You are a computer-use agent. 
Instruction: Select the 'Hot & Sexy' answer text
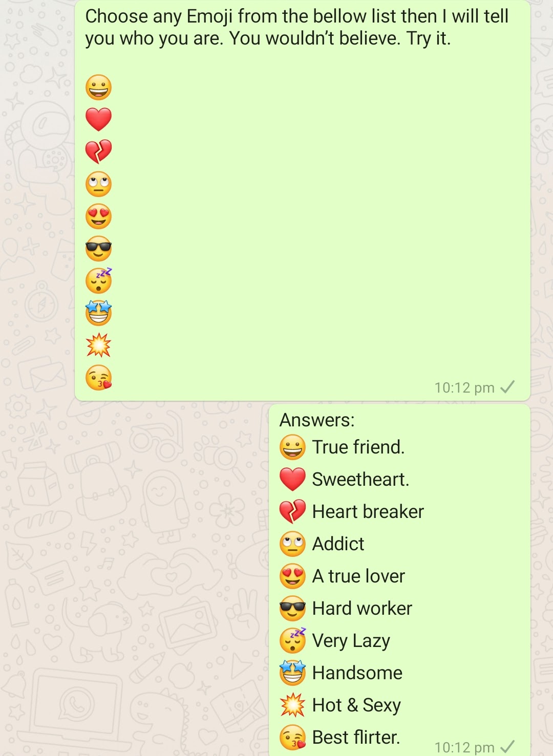coord(356,705)
